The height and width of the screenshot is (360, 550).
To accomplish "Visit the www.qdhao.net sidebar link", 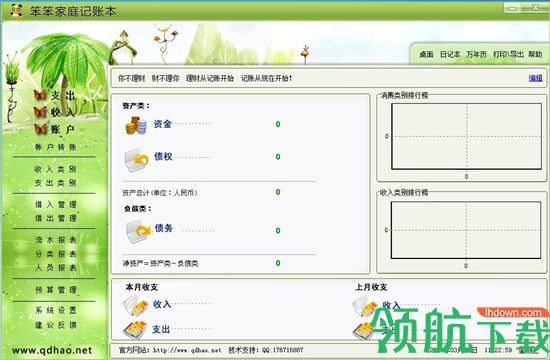I will pyautogui.click(x=52, y=350).
